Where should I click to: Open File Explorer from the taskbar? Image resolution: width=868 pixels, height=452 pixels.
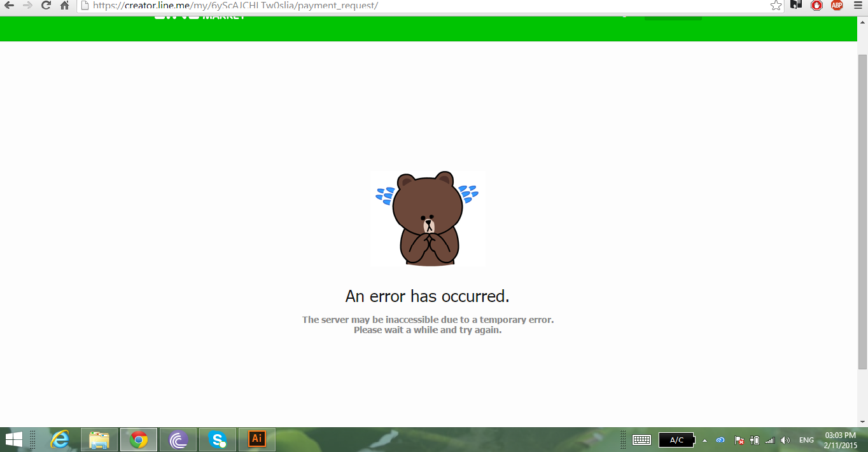99,439
